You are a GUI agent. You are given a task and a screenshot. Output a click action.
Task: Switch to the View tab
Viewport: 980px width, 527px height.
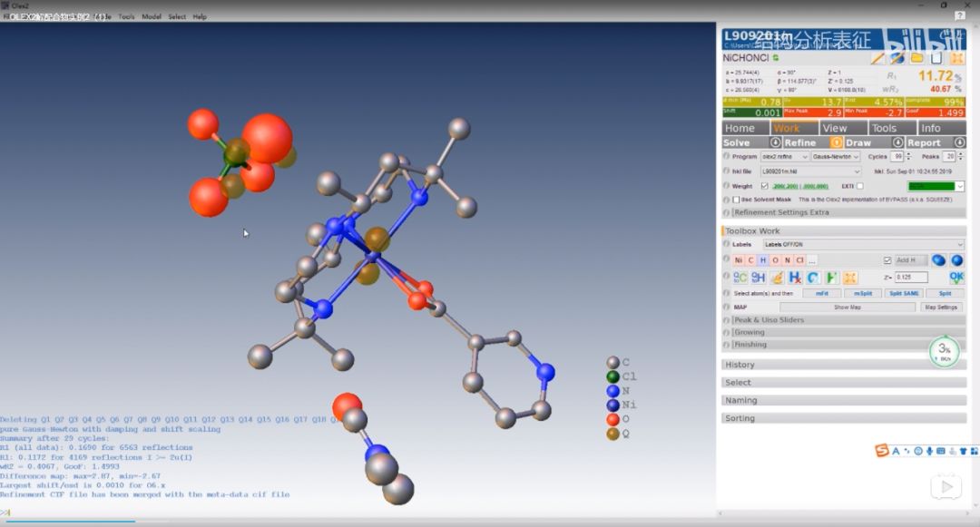pyautogui.click(x=843, y=128)
